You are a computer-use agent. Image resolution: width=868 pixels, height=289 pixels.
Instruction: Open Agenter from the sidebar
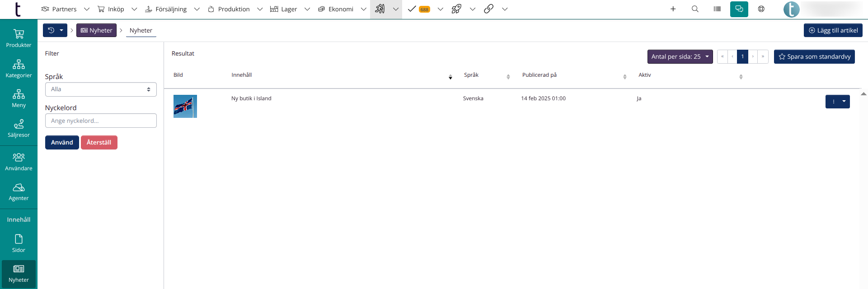[x=19, y=191]
